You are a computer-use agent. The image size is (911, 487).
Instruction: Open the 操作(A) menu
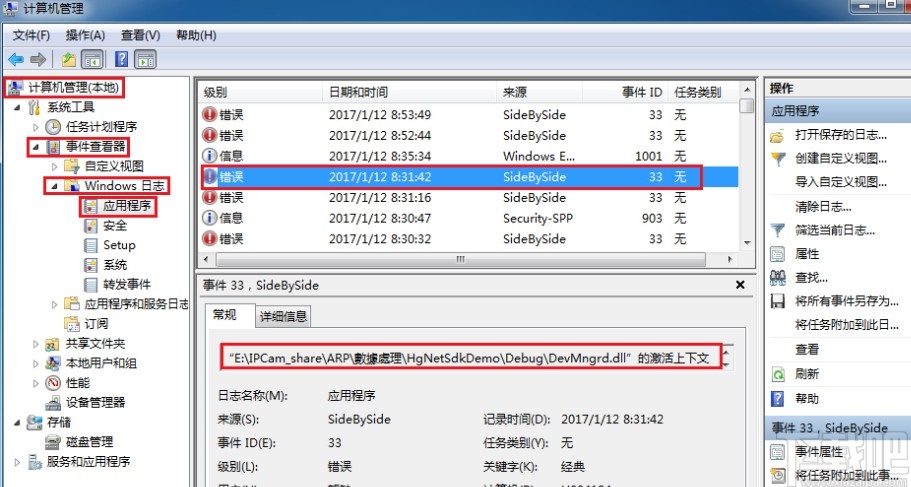pos(85,35)
